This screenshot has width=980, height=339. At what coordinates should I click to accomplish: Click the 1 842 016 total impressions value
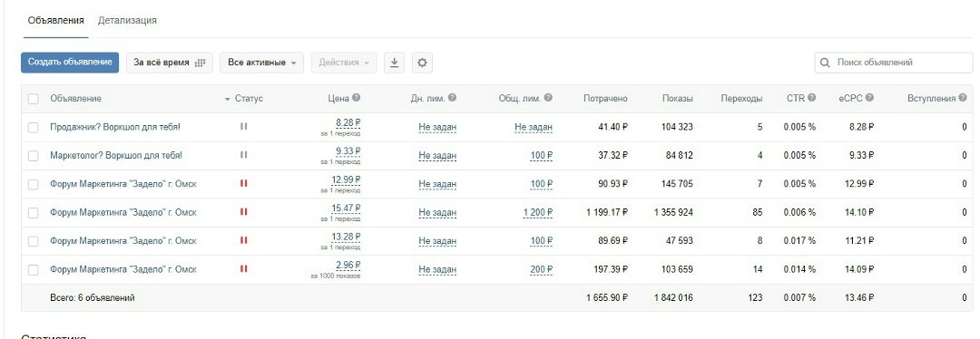pos(673,298)
